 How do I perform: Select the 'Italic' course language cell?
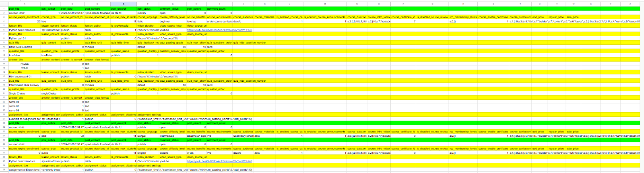[148, 21]
